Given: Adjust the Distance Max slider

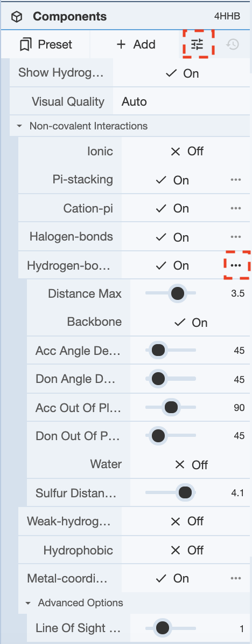Looking at the screenshot, I should click(x=171, y=293).
